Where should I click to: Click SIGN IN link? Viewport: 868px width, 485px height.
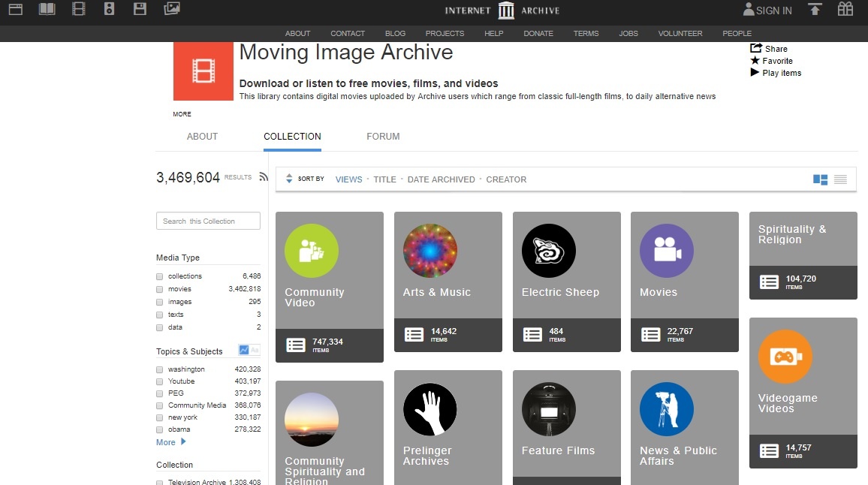[x=774, y=11]
